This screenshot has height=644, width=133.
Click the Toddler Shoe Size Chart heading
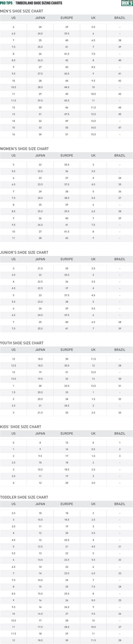pos(24,497)
